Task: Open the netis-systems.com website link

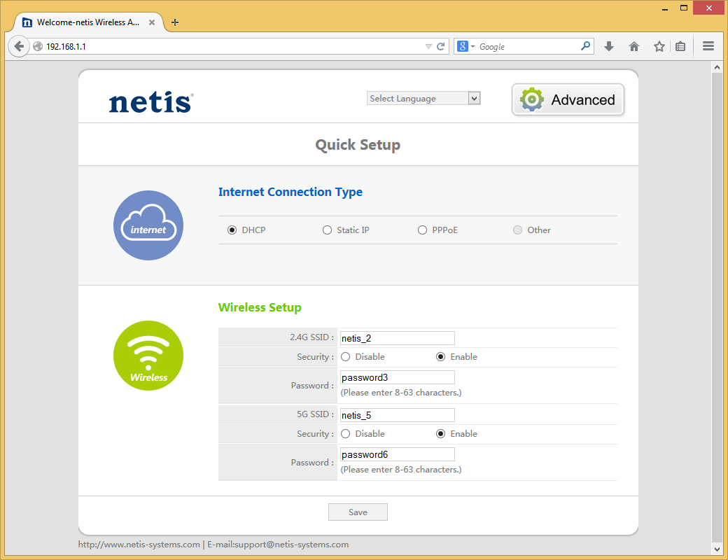Action: click(139, 544)
